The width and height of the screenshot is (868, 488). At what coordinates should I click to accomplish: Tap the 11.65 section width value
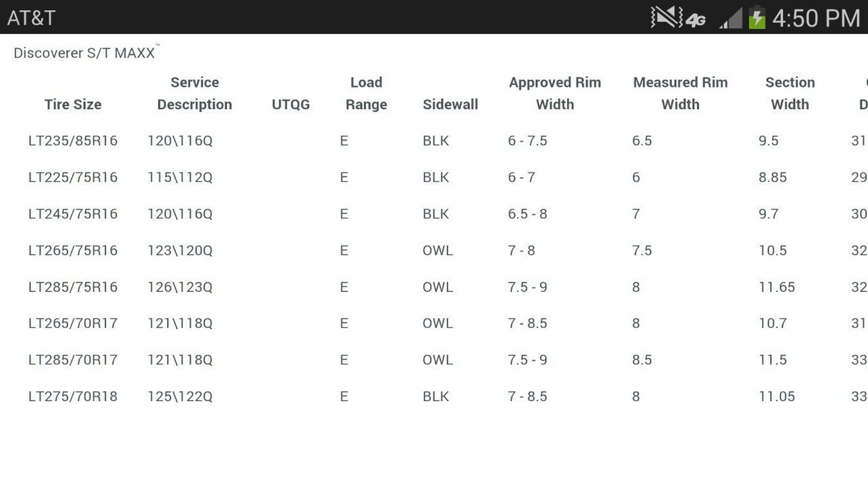pyautogui.click(x=777, y=287)
